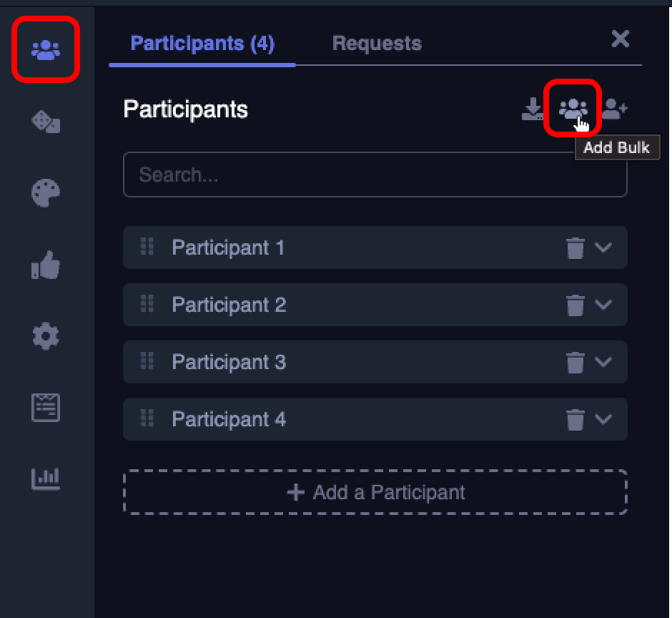Image resolution: width=672 pixels, height=618 pixels.
Task: Open the bar chart statistics icon
Action: (46, 478)
